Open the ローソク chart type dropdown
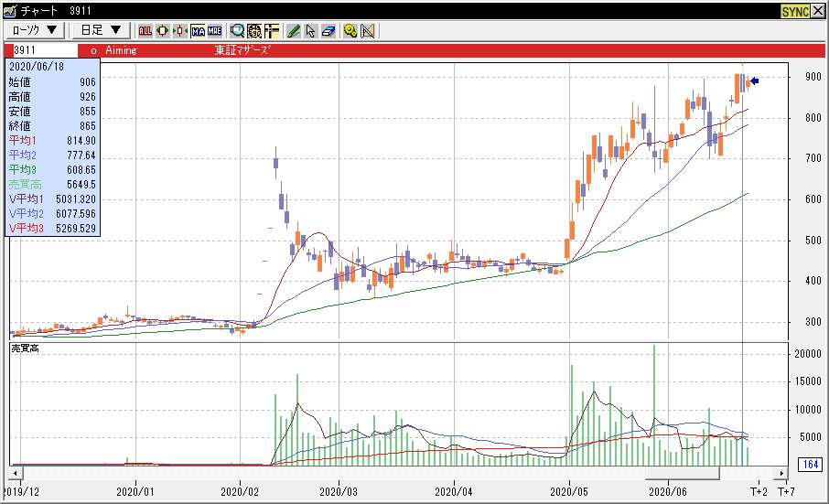 (x=35, y=30)
